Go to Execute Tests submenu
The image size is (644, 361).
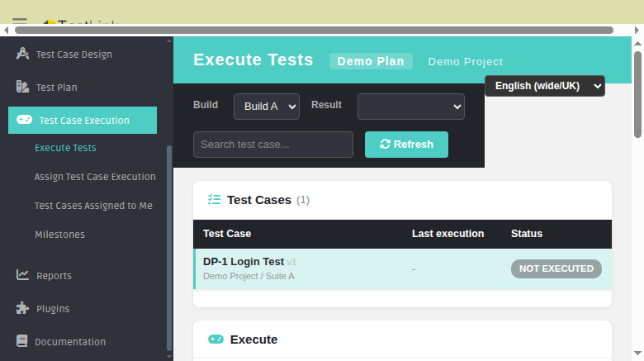click(x=65, y=148)
